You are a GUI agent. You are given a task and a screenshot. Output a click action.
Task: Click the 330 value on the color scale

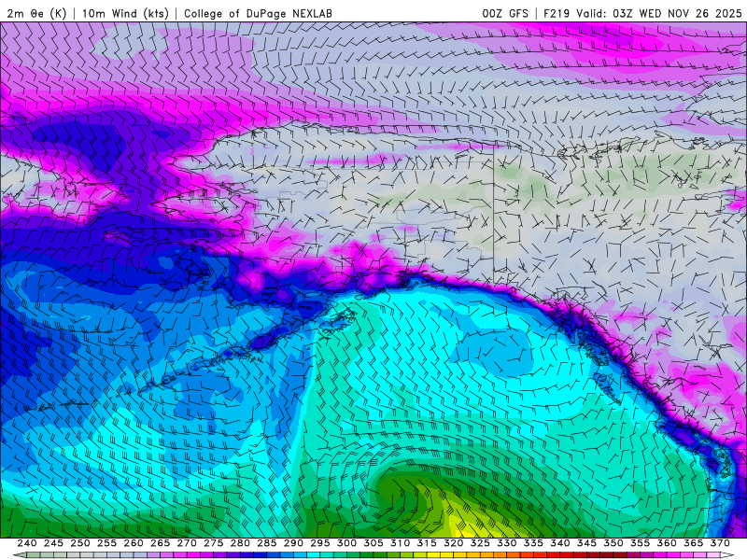pos(507,543)
